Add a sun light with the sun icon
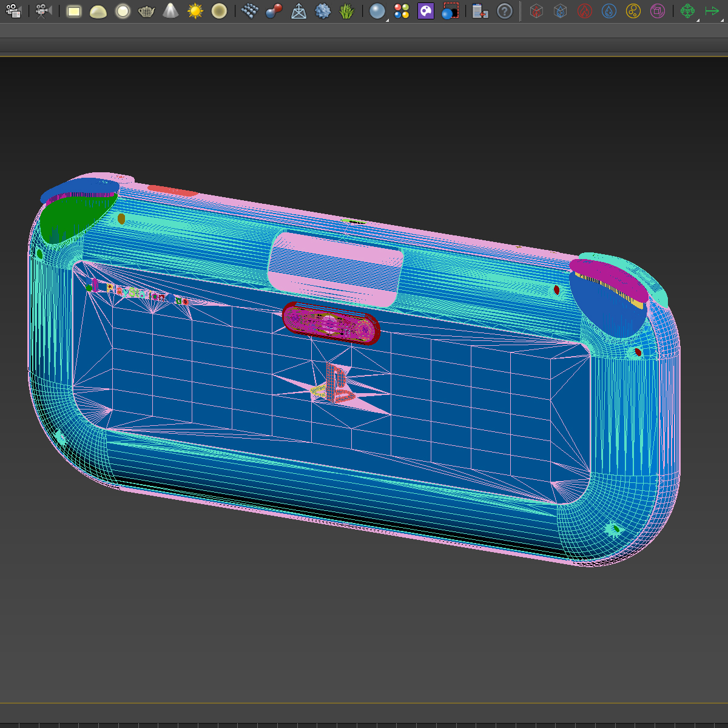Viewport: 728px width, 728px height. (195, 11)
